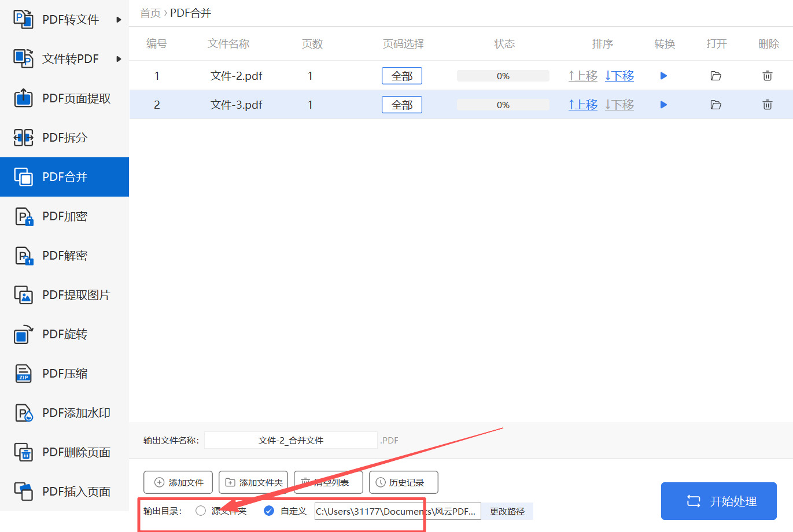Navigate to 首页 in the breadcrumb
The height and width of the screenshot is (532, 793).
(x=150, y=13)
